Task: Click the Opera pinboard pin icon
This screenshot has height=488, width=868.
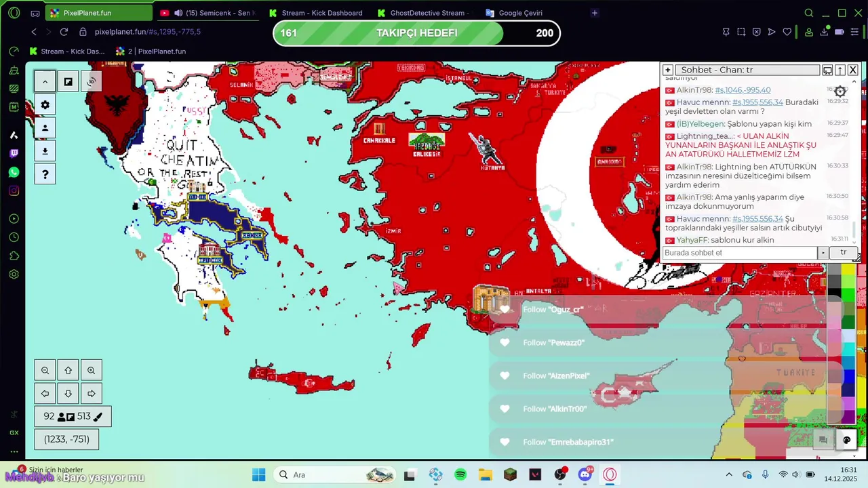Action: (x=726, y=32)
